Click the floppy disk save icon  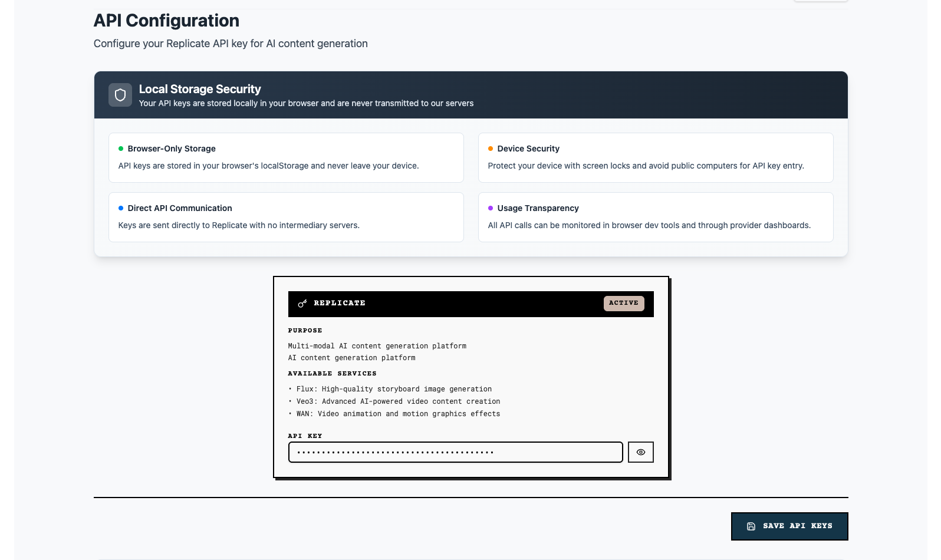751,526
